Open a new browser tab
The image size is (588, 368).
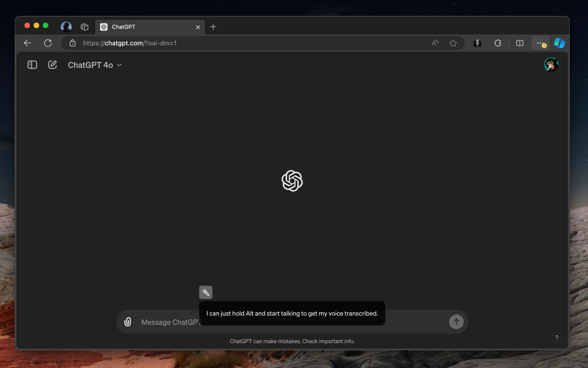pyautogui.click(x=213, y=27)
